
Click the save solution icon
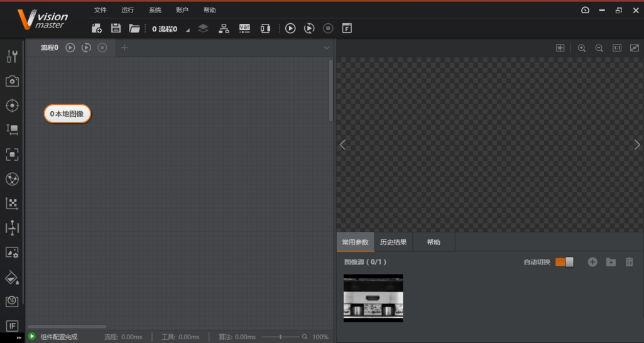116,28
